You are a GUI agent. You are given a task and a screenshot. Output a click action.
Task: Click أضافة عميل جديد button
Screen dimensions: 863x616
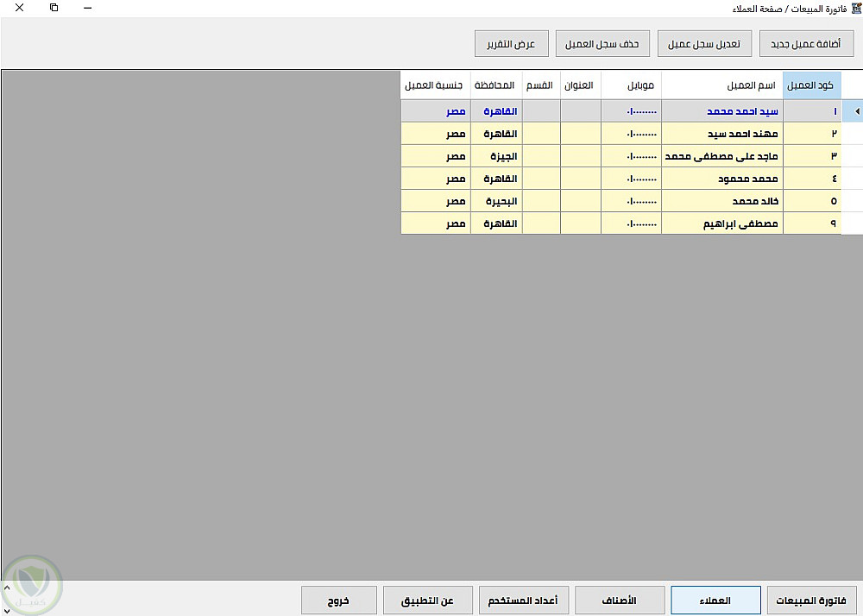point(806,43)
